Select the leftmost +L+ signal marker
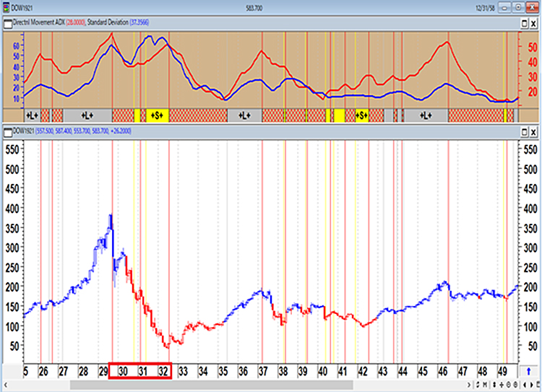This screenshot has width=542, height=392. pyautogui.click(x=31, y=116)
